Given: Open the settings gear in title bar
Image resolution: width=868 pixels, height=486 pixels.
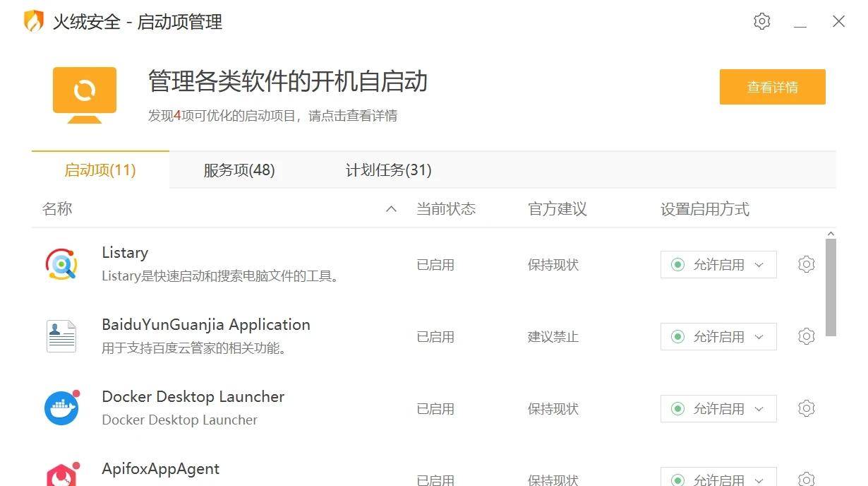Looking at the screenshot, I should pyautogui.click(x=761, y=21).
